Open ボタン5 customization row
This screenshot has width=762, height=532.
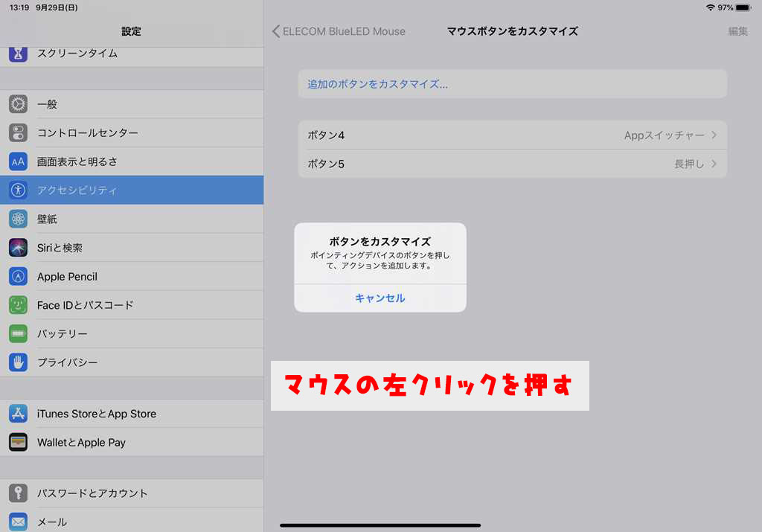(x=512, y=164)
